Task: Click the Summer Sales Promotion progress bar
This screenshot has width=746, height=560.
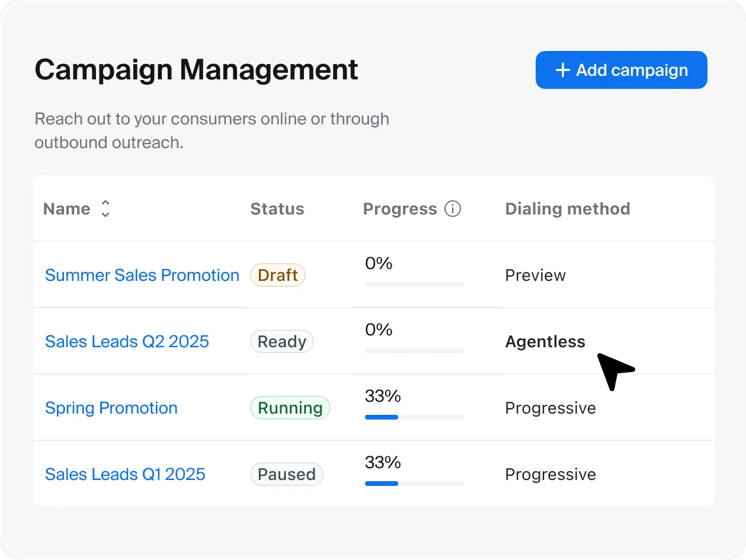Action: (x=414, y=284)
